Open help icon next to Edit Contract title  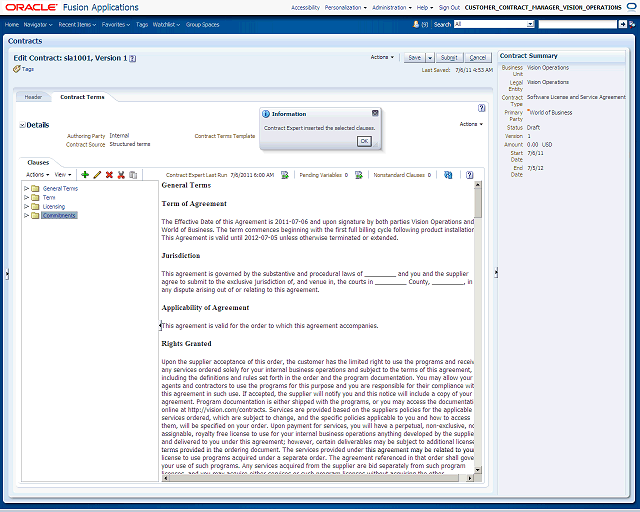coord(133,58)
